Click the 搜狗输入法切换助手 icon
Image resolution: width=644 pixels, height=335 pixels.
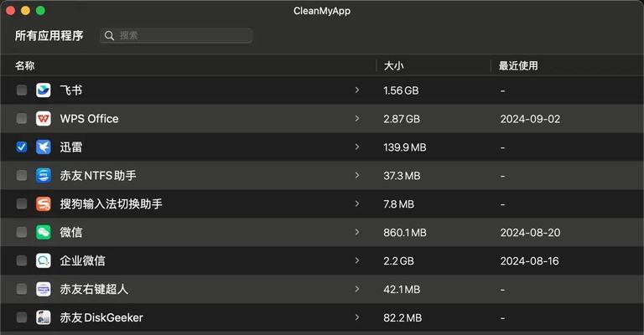tap(43, 204)
